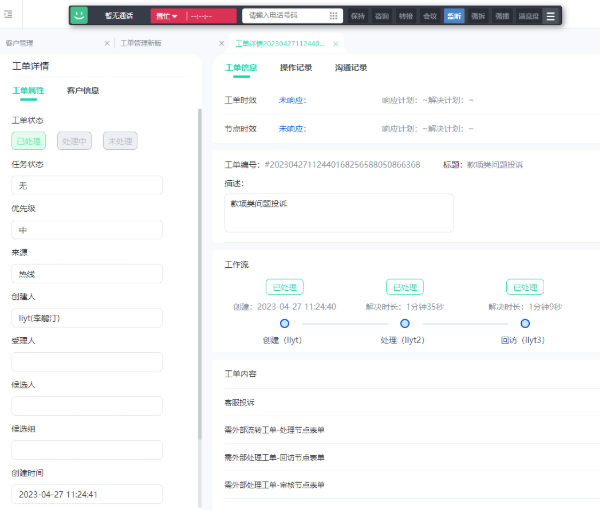
Task: Click the 会议 conference button
Action: click(x=430, y=16)
